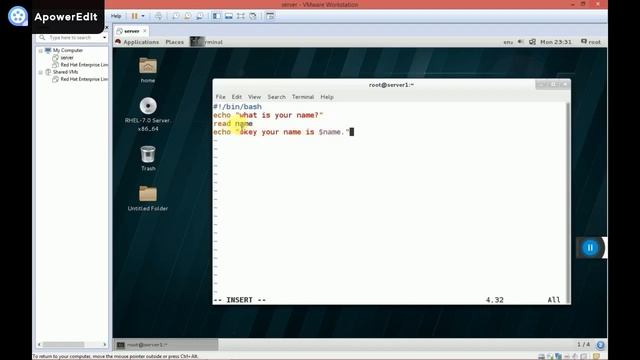The image size is (640, 360).
Task: Collapse the Shared VMs tree node
Action: [x=40, y=72]
